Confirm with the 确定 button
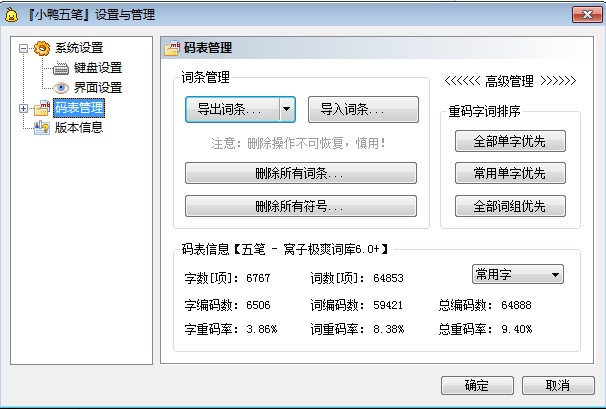Viewport: 606px width, 410px height. point(477,385)
